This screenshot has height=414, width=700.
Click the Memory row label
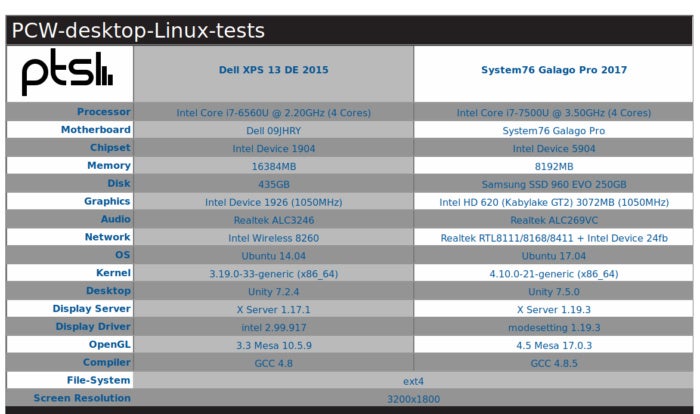click(x=109, y=166)
